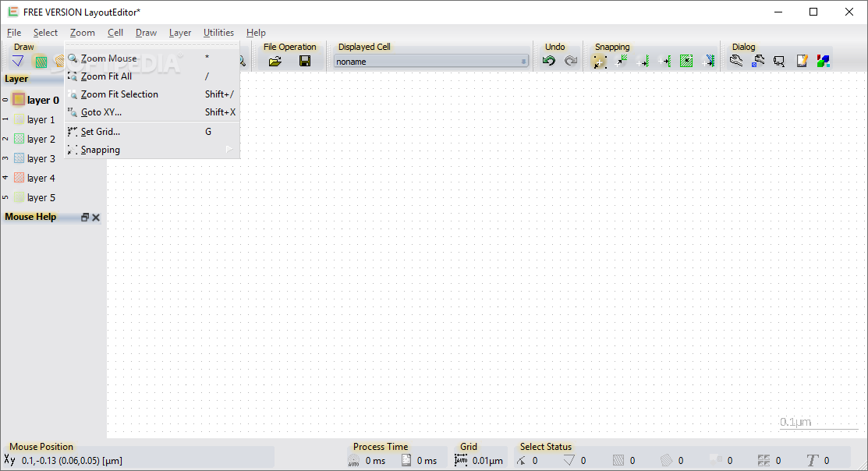Open the 3D colored cubes view
This screenshot has width=868, height=471.
[824, 62]
